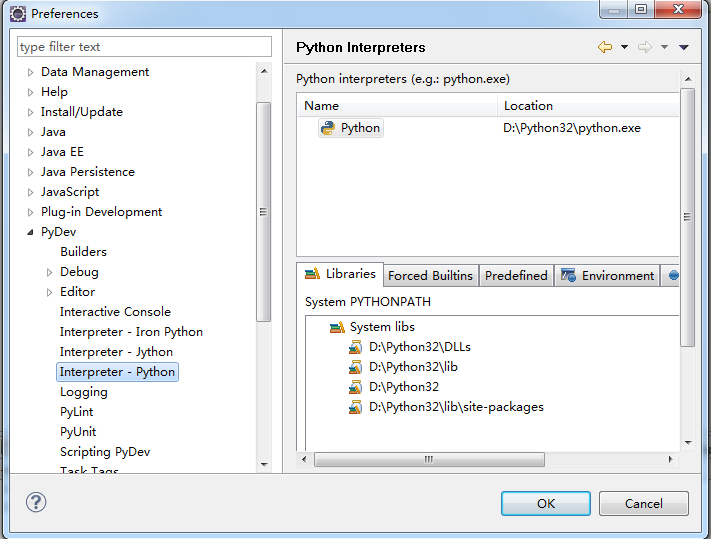Click the Cancel button
This screenshot has height=539, width=711.
click(x=643, y=504)
